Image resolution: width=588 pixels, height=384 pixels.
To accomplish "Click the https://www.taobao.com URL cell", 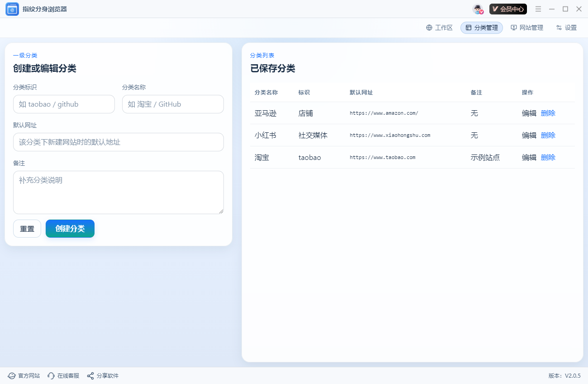I will (x=382, y=157).
